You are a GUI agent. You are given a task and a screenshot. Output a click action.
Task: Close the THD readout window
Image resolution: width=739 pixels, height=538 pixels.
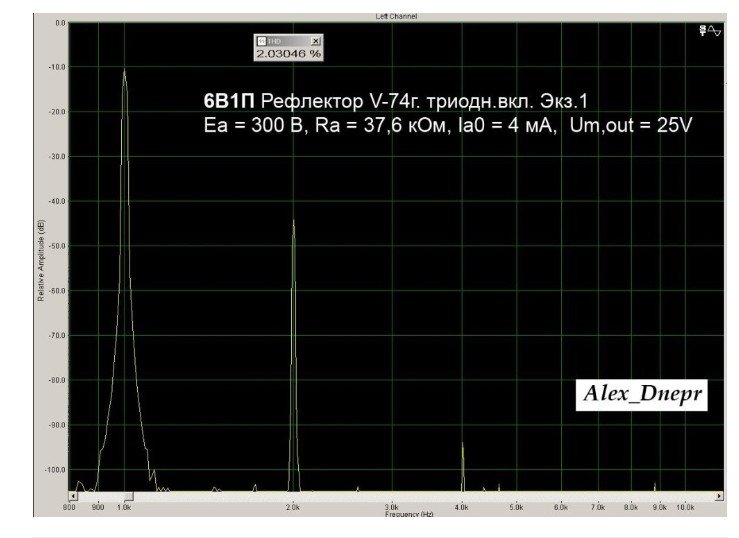pyautogui.click(x=316, y=41)
